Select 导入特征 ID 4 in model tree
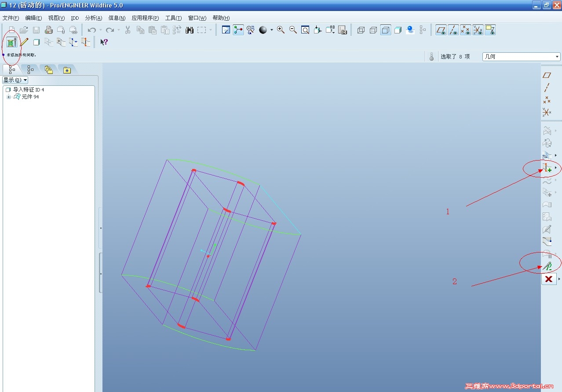The image size is (562, 392). point(28,90)
